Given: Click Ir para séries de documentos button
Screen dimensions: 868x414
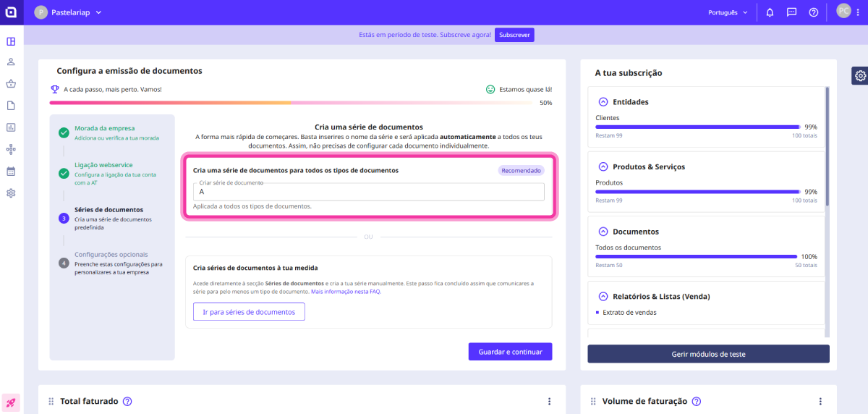Looking at the screenshot, I should click(249, 312).
